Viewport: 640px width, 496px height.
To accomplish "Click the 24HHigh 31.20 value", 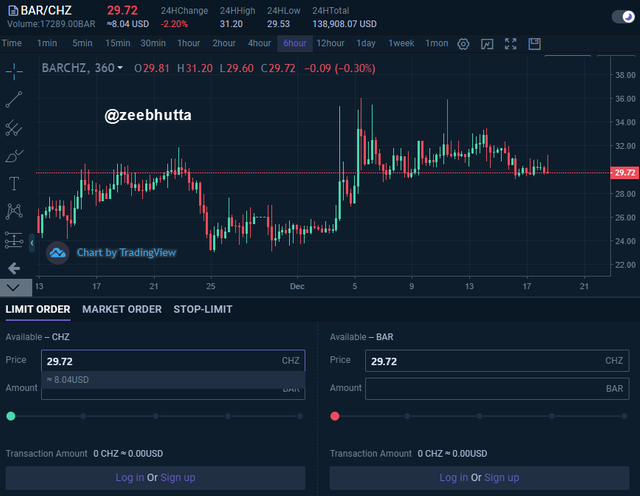I will tap(231, 24).
